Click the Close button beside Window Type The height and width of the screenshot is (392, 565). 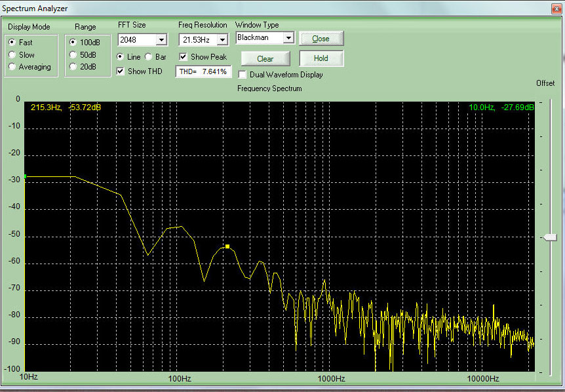321,39
